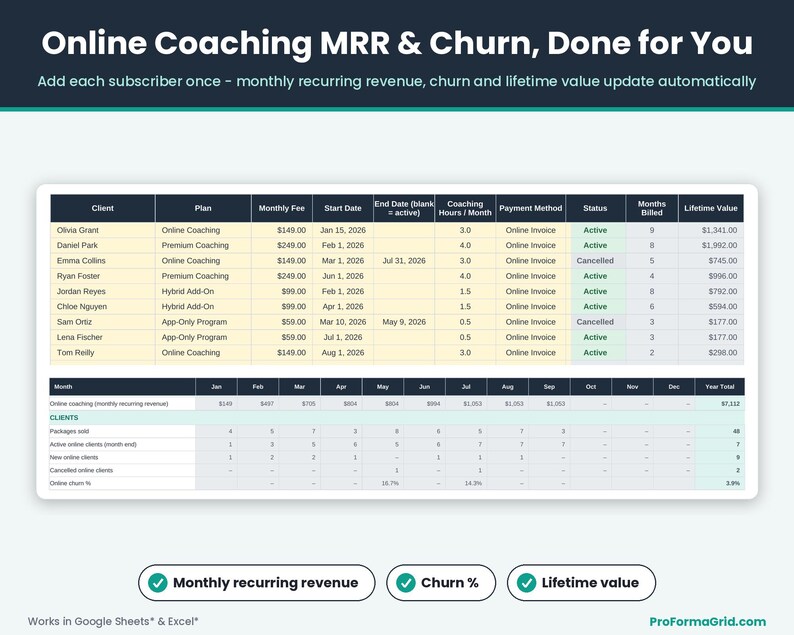Click the Months Billed column header

652,208
